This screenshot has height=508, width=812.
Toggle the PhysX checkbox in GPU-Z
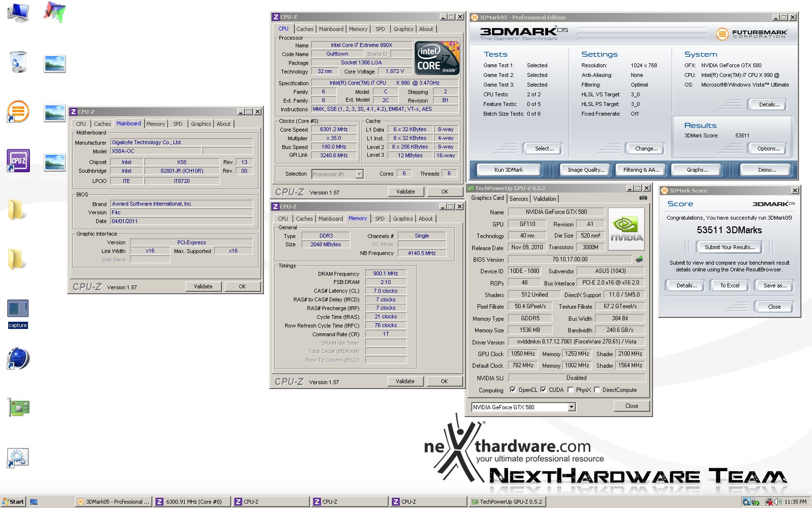(x=570, y=390)
